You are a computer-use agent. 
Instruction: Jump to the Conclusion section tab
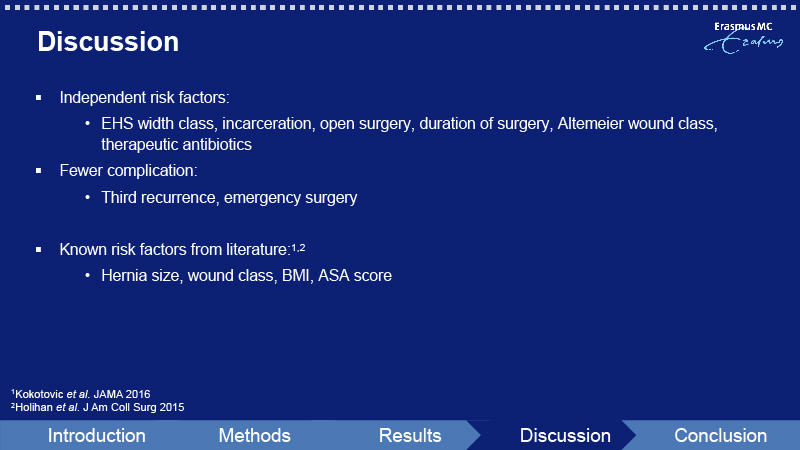tap(720, 436)
